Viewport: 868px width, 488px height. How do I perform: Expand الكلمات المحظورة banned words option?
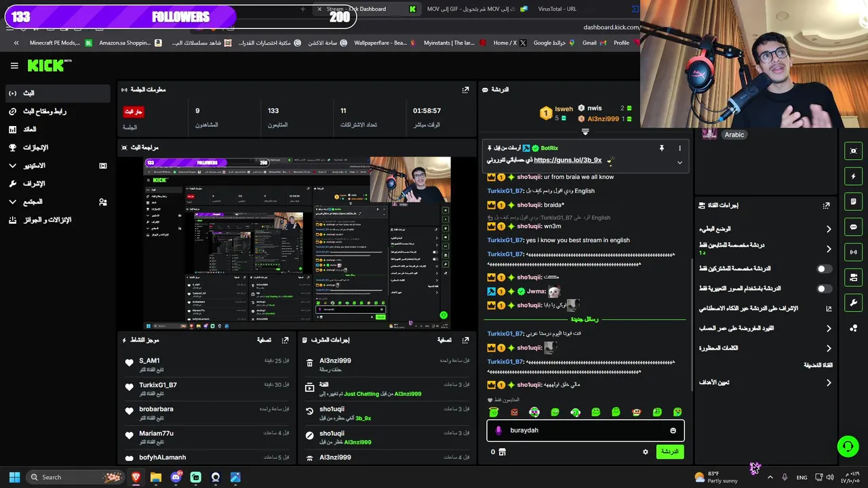(828, 348)
